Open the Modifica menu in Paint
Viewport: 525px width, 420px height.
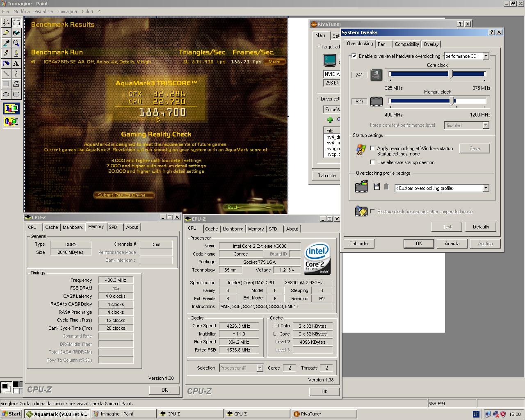pyautogui.click(x=21, y=11)
